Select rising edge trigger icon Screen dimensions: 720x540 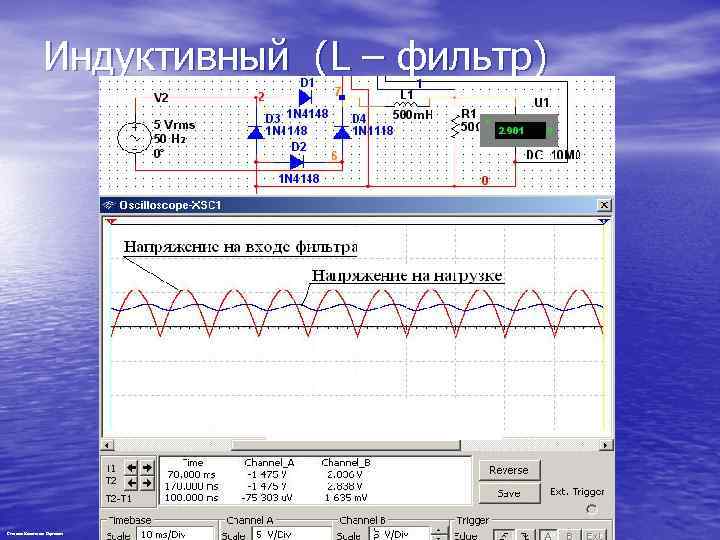coord(504,535)
